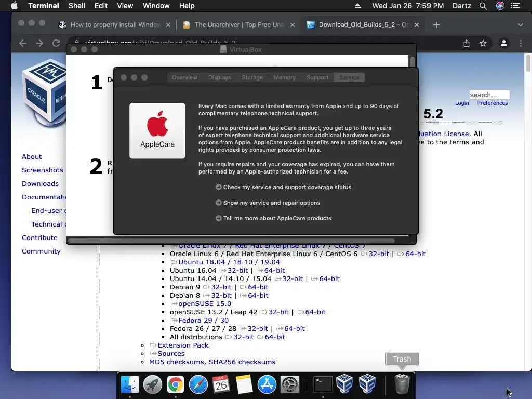
Task: Open Google Chrome from the Dock
Action: click(x=175, y=385)
